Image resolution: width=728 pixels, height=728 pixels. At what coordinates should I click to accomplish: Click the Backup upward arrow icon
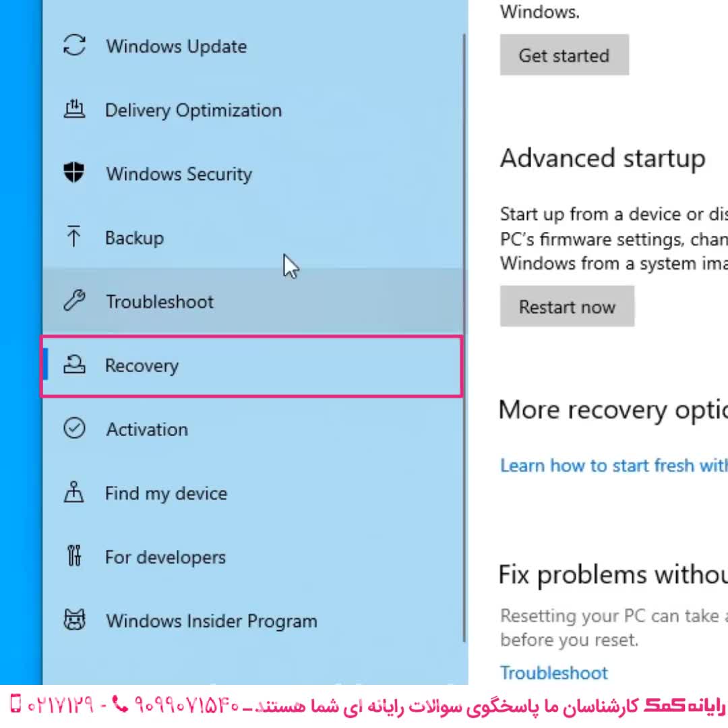pyautogui.click(x=74, y=237)
